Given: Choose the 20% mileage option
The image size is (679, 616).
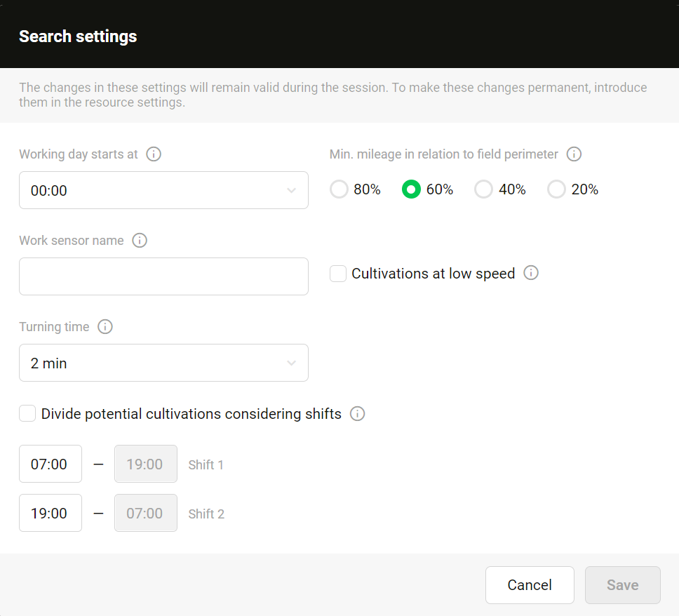Looking at the screenshot, I should pyautogui.click(x=556, y=189).
